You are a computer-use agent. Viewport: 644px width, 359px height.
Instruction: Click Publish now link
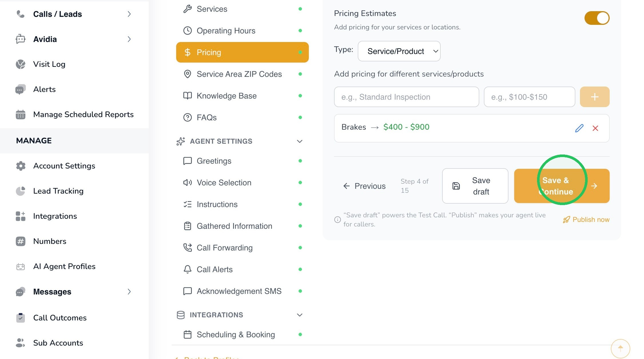pyautogui.click(x=586, y=220)
